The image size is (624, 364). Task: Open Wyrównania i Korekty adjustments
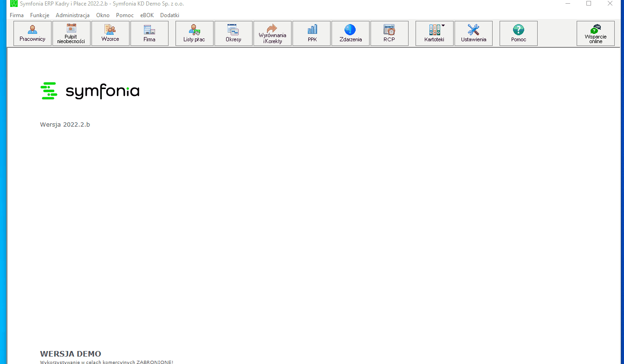tap(273, 33)
